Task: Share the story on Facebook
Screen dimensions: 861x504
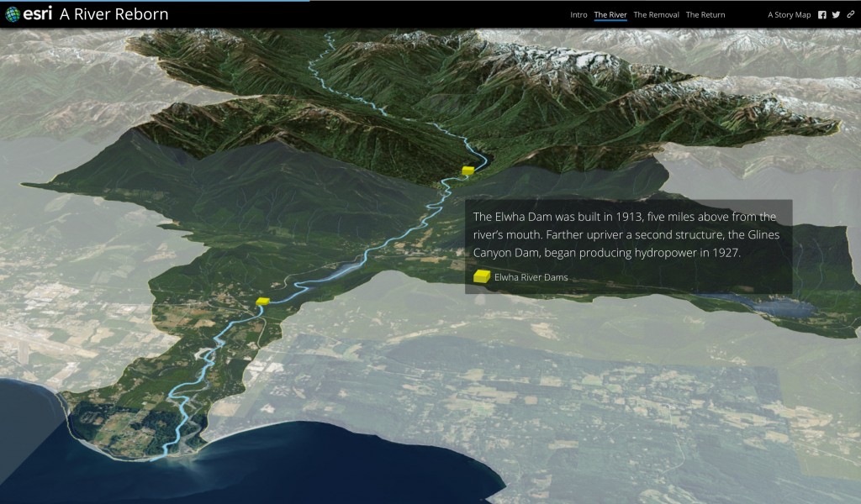Action: pos(822,15)
